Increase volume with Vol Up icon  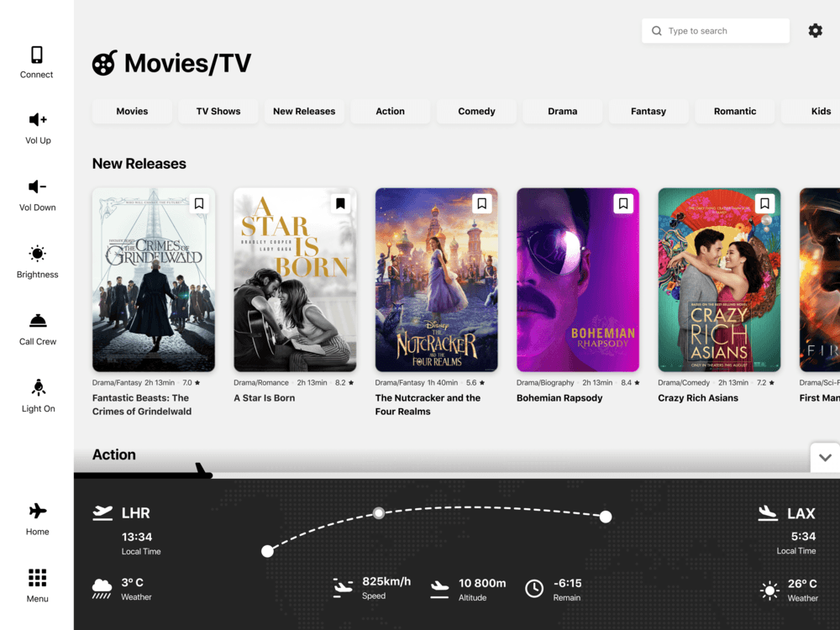click(38, 119)
